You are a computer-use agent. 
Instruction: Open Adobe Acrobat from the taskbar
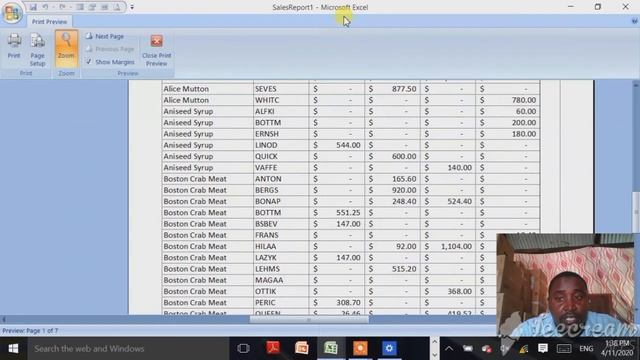[x=273, y=348]
